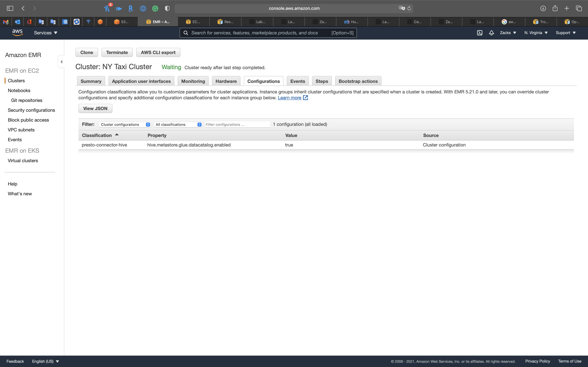Sort by the Classification column header

coord(97,135)
